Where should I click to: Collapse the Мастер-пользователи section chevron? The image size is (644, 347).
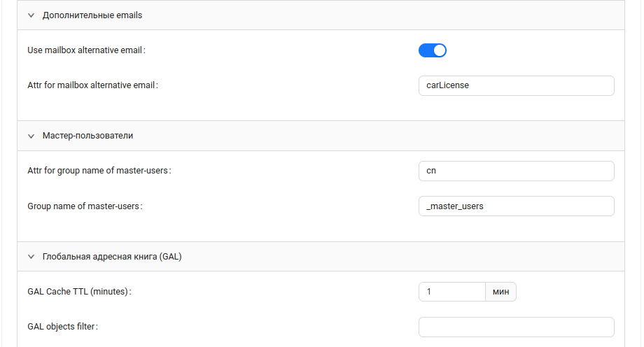pos(31,136)
